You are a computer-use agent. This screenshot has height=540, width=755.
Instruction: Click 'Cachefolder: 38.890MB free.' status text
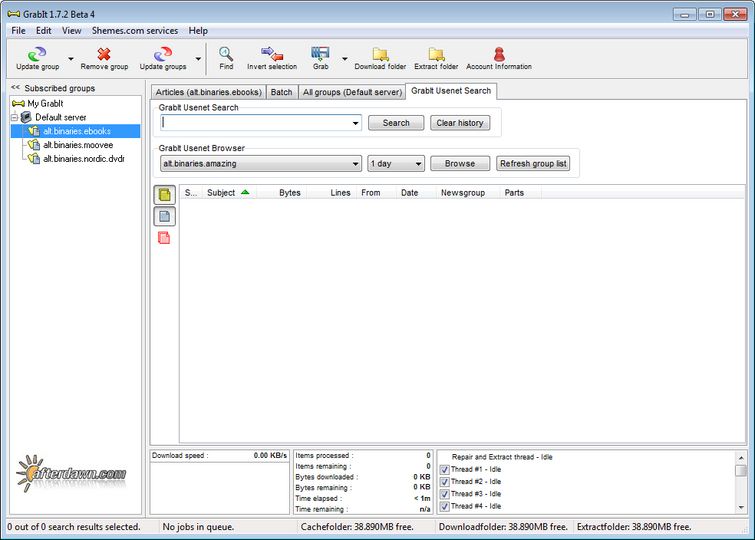coord(357,527)
